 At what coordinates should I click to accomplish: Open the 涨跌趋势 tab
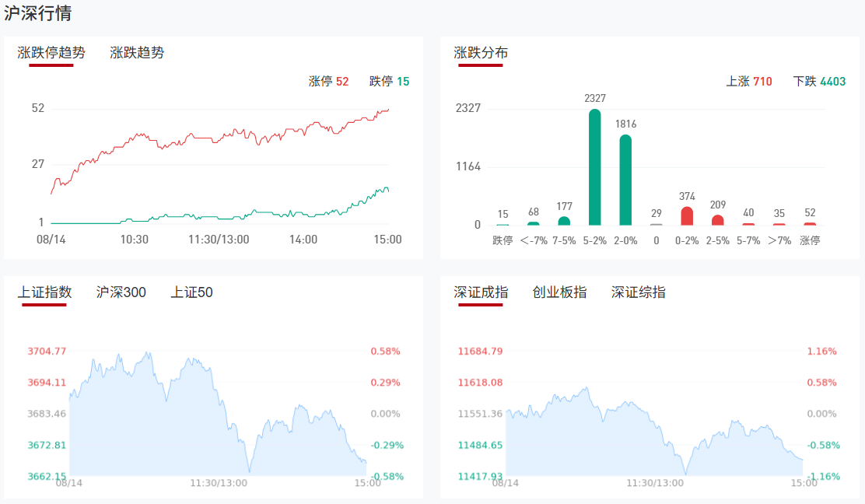coord(137,53)
